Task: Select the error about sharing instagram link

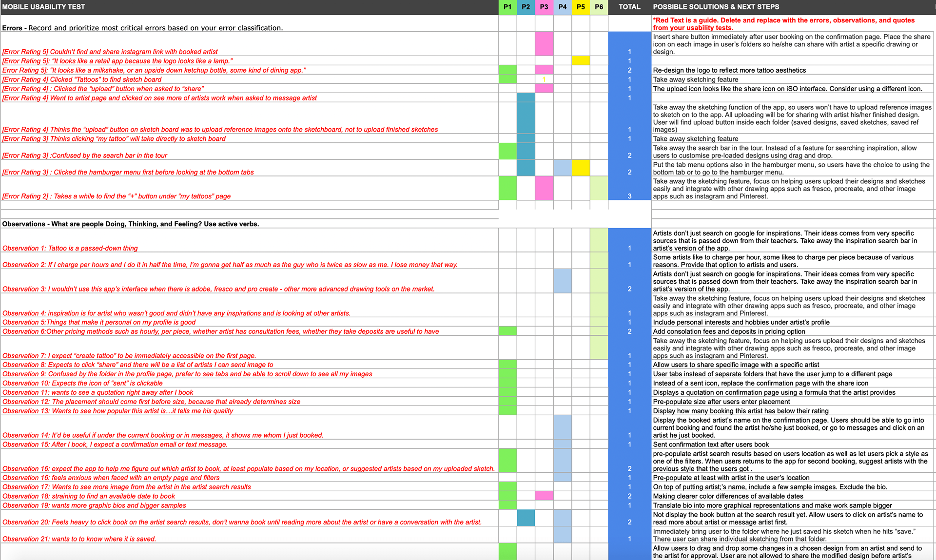Action: point(249,44)
